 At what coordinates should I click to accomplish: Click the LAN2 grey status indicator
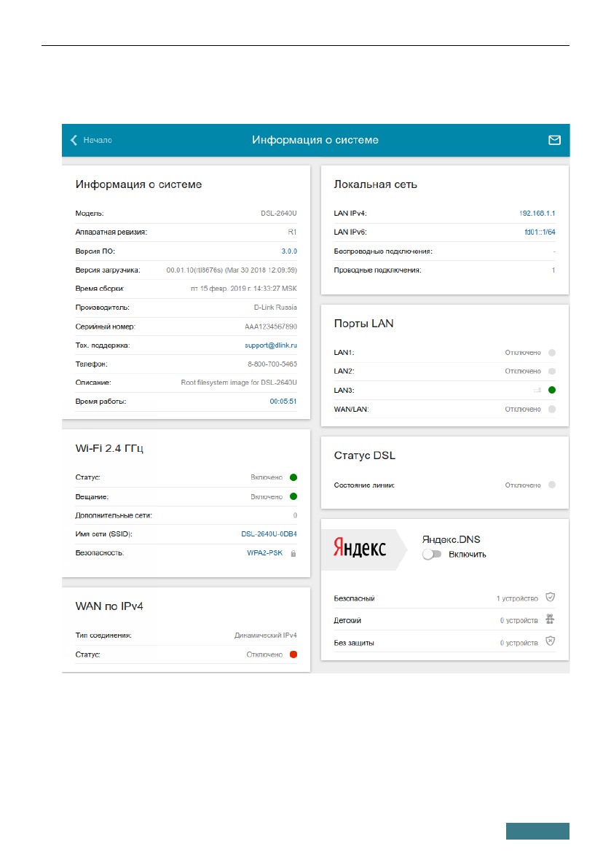[551, 372]
